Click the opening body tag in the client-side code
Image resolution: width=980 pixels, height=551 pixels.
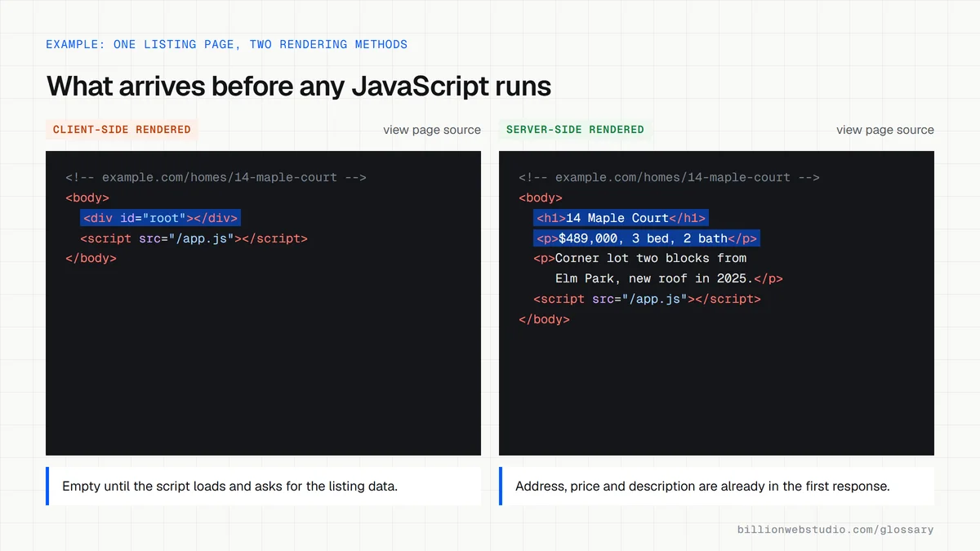(87, 198)
